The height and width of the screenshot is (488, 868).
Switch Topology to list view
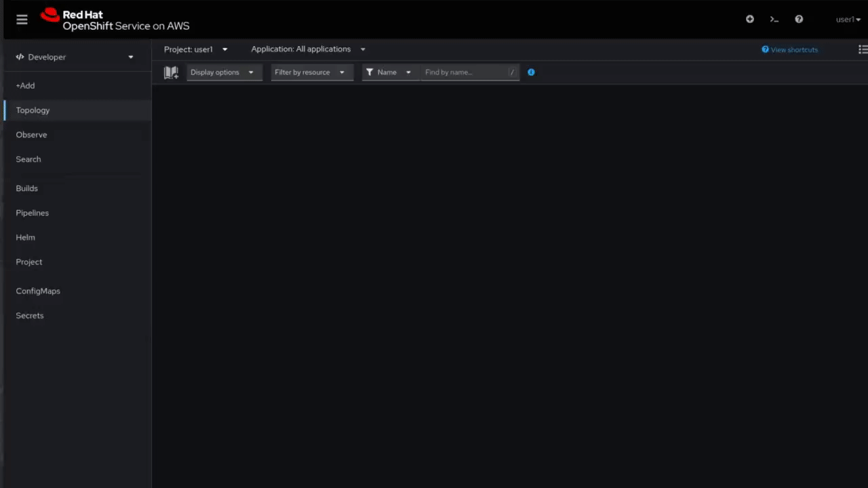click(x=863, y=49)
